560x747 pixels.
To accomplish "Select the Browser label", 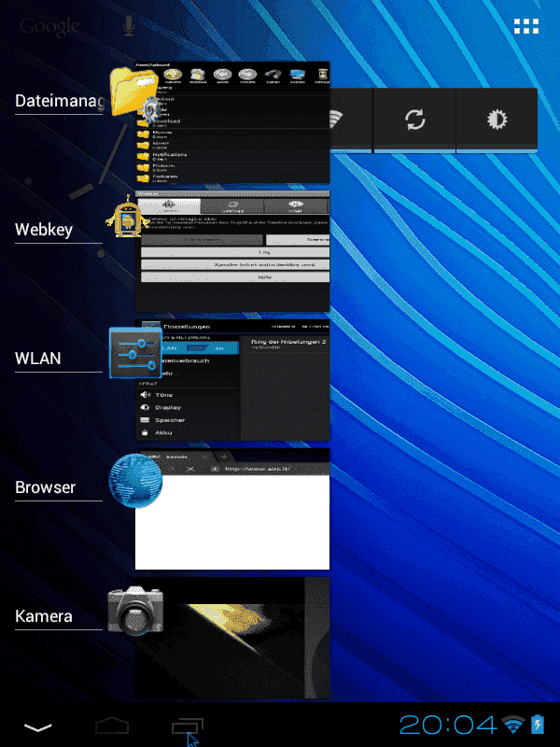I will pyautogui.click(x=45, y=487).
